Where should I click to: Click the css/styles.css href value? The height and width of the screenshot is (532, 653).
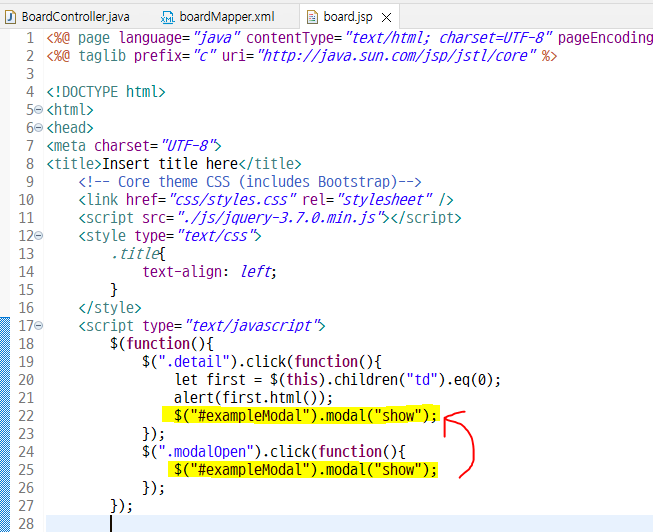point(233,200)
